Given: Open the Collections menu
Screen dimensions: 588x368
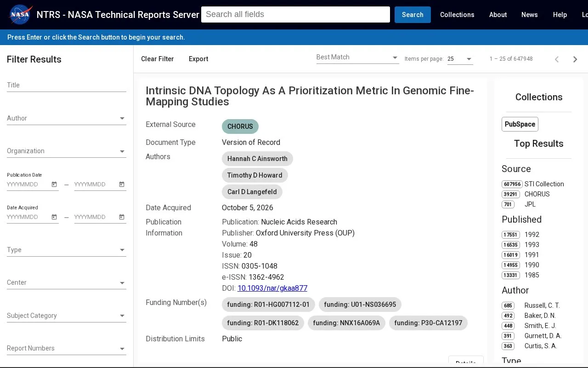Looking at the screenshot, I should pyautogui.click(x=457, y=15).
